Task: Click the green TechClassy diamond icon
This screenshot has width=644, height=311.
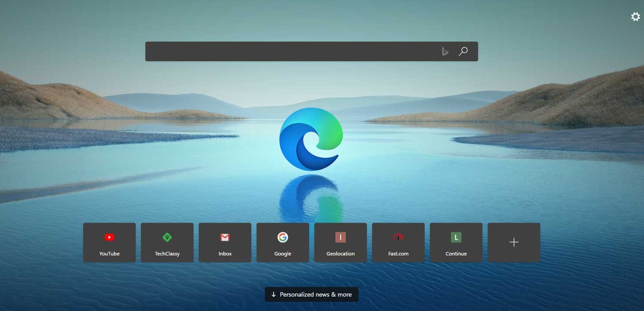Action: 167,238
